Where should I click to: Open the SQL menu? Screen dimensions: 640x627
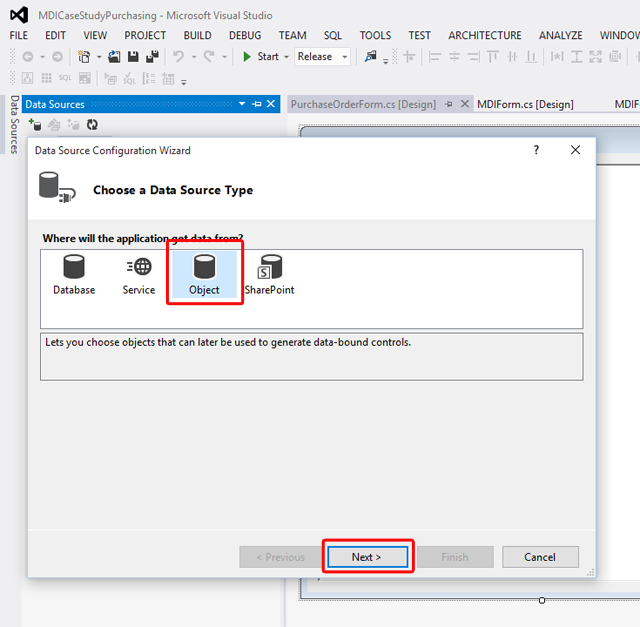click(x=333, y=36)
